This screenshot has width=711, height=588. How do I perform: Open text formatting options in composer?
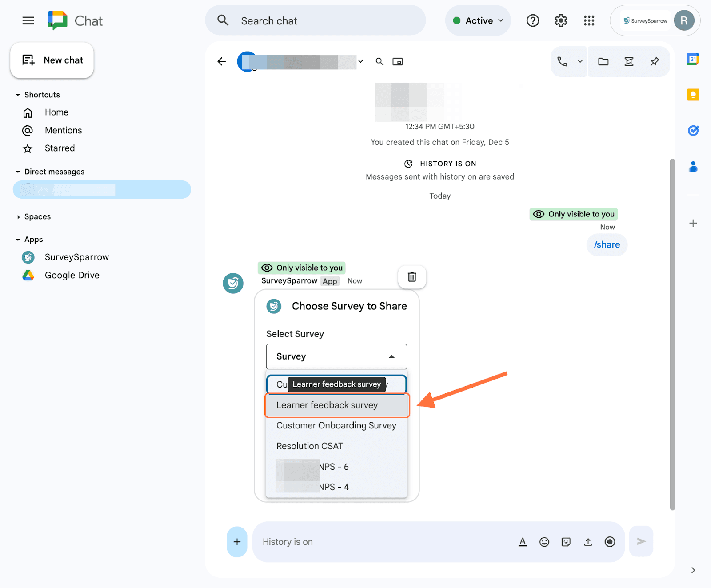click(523, 542)
